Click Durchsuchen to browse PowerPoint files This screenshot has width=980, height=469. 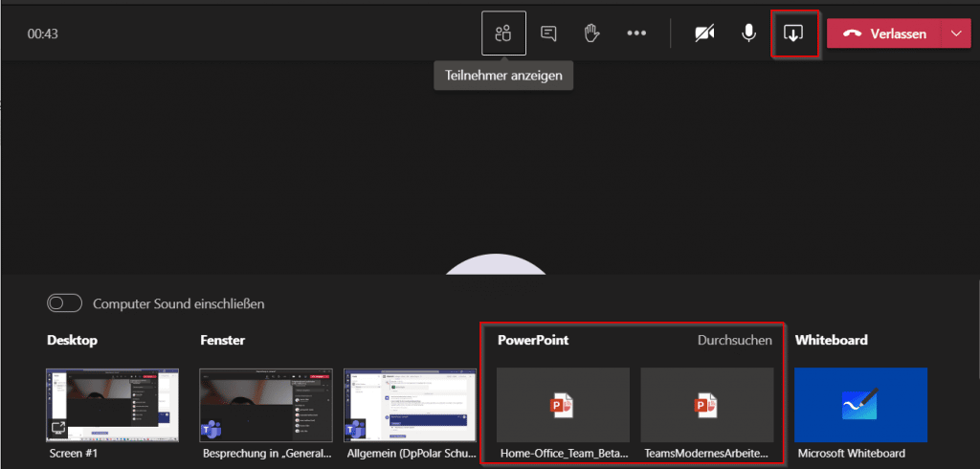click(734, 340)
